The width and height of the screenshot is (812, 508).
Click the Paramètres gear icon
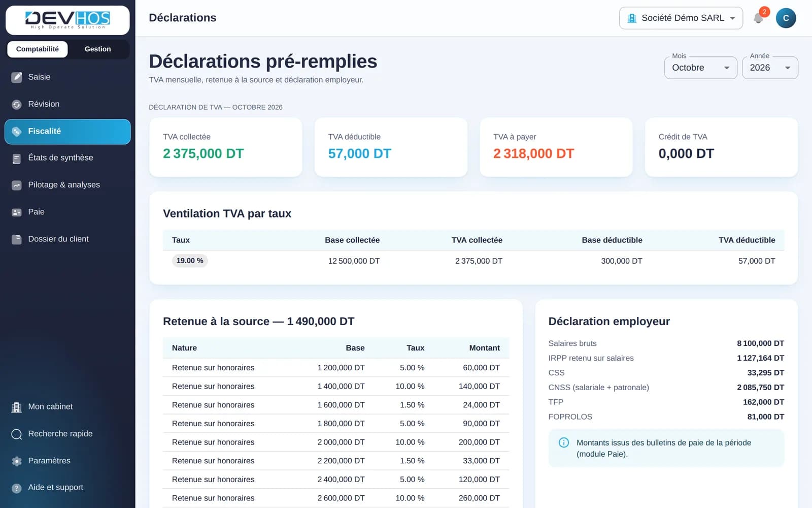tap(17, 461)
